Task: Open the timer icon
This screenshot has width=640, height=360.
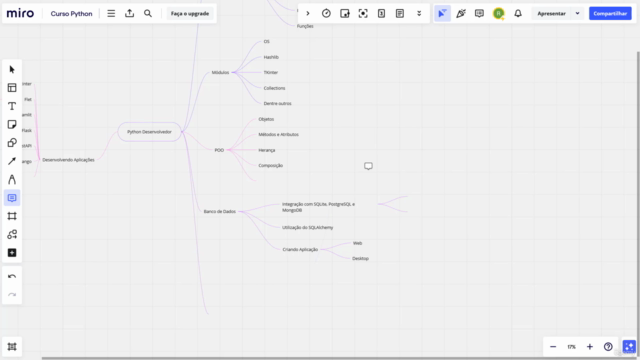Action: pos(326,13)
